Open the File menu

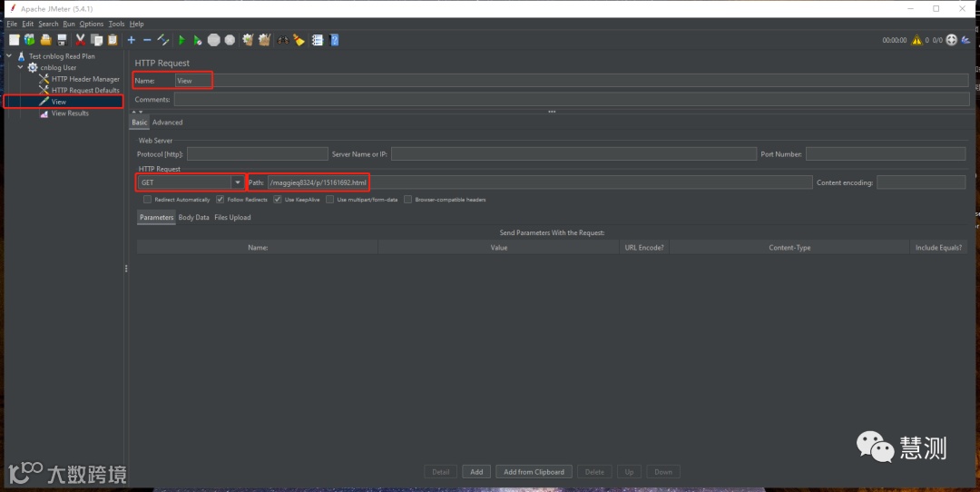tap(12, 24)
